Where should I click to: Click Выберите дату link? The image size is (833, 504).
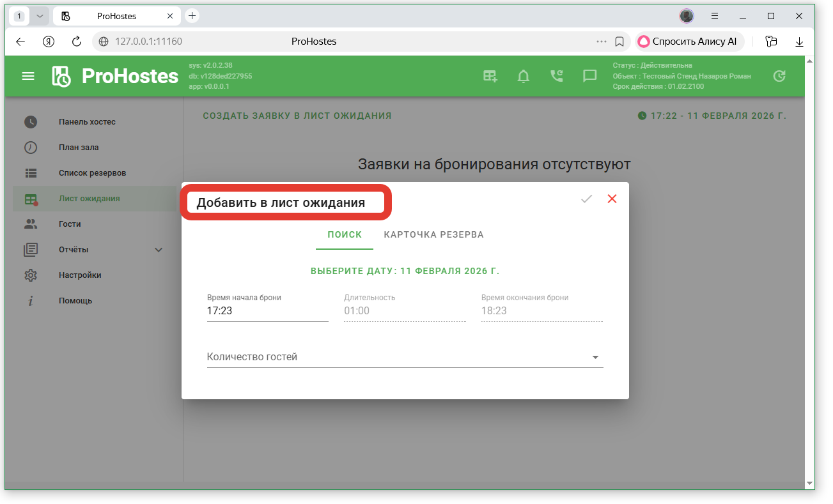click(405, 271)
